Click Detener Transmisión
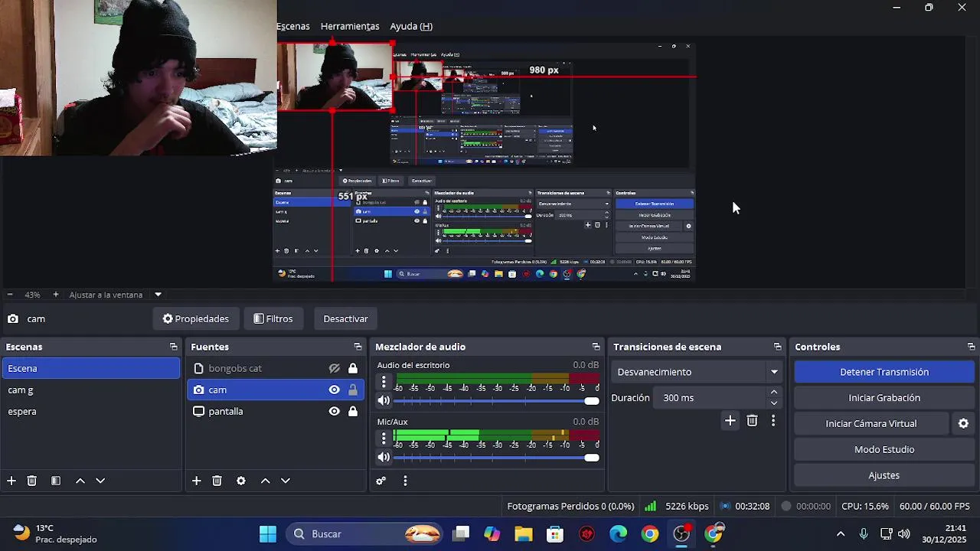Viewport: 980px width, 551px height. [884, 372]
